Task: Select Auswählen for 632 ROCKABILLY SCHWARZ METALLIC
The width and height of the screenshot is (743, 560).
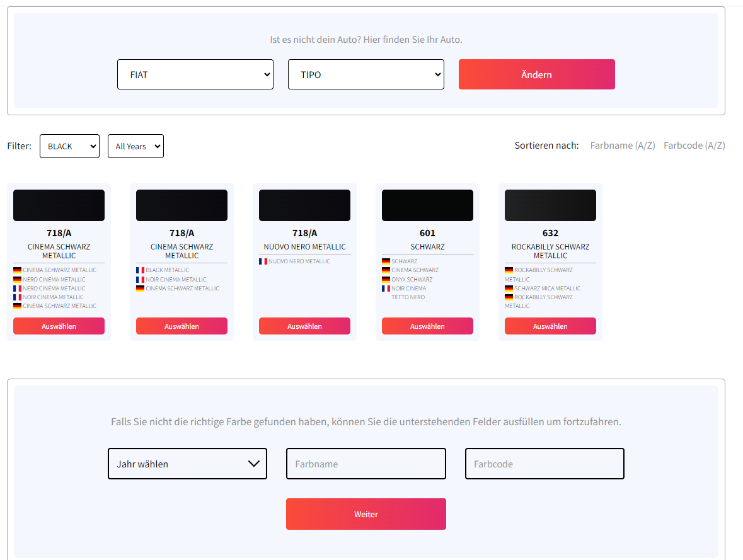Action: point(550,326)
